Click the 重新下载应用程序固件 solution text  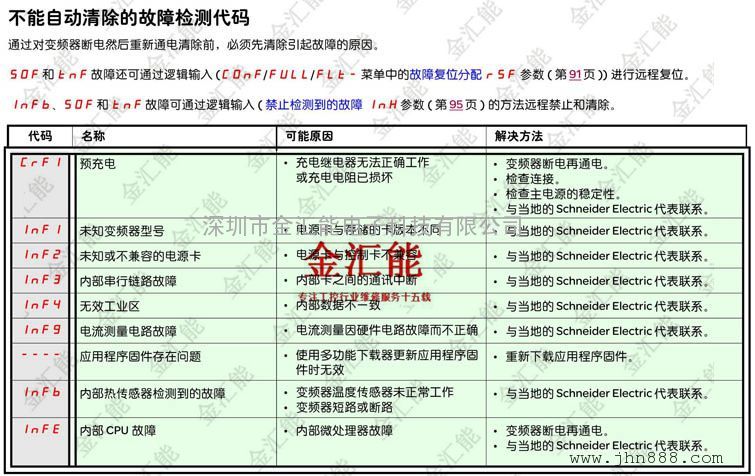(x=568, y=357)
